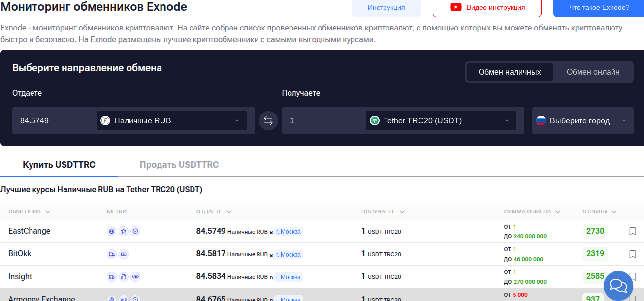
Task: Expand the Наличные RUB dropdown chevron
Action: (x=237, y=120)
